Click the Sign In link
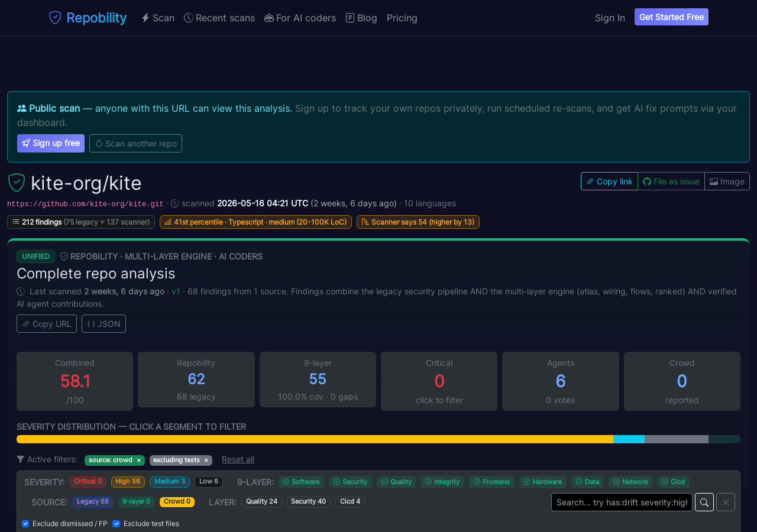Image resolution: width=757 pixels, height=532 pixels. click(x=610, y=18)
